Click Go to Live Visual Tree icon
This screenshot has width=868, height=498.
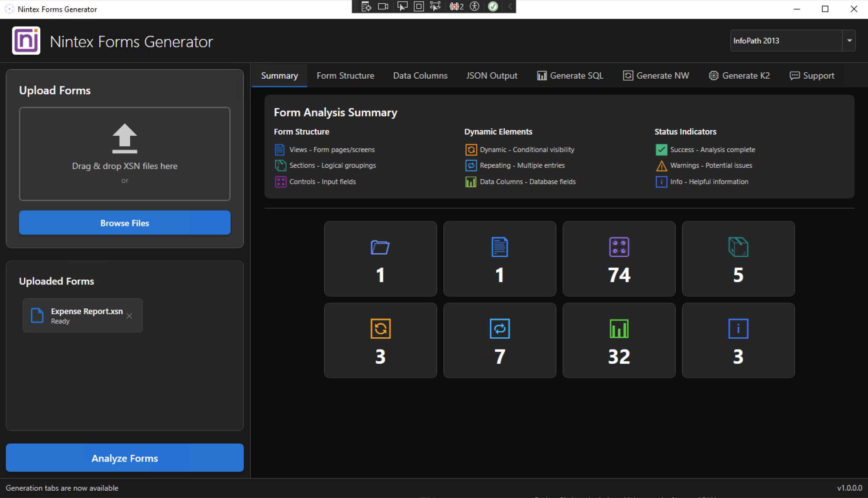[366, 7]
